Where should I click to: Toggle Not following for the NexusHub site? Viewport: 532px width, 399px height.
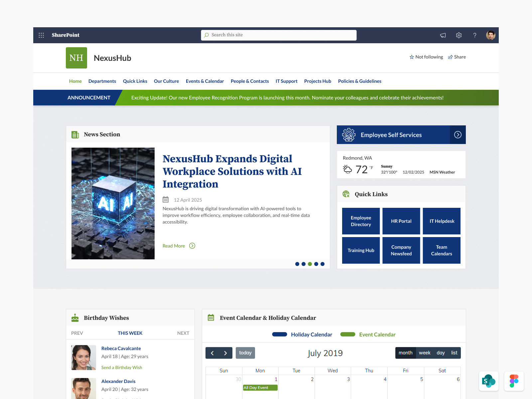tap(426, 57)
